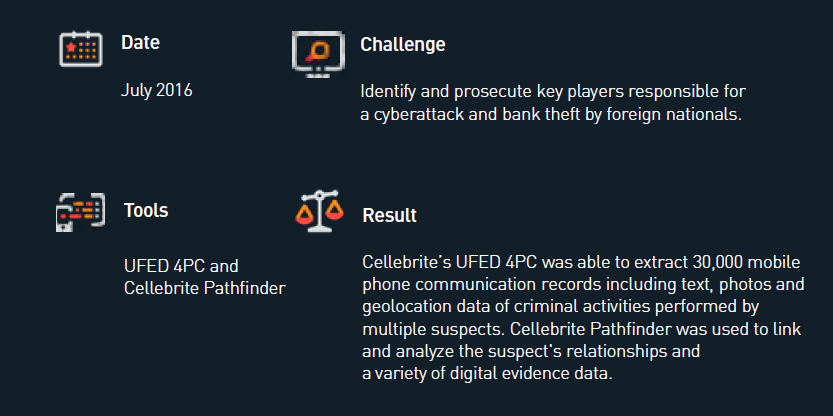Click the UFED 4PC and text line
Viewport: 833px width, 416px height.
(181, 266)
